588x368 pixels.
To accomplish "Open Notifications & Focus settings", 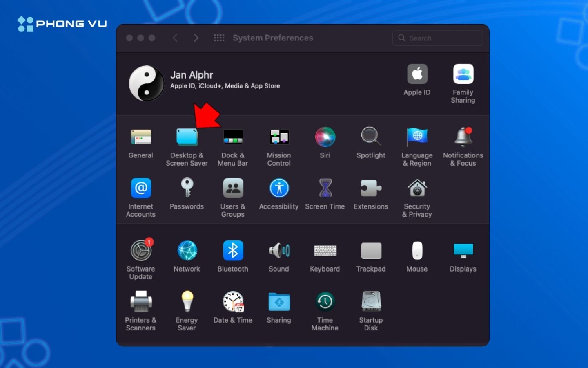I will click(x=463, y=137).
